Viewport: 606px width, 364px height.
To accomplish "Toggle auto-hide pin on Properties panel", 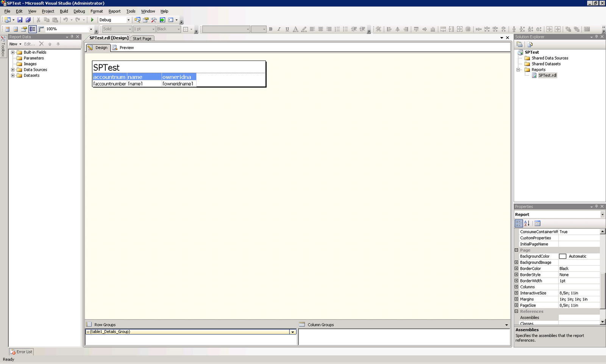I will (x=597, y=207).
